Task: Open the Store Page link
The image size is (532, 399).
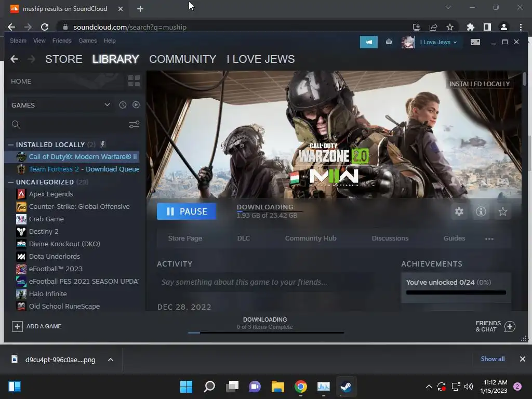Action: pyautogui.click(x=185, y=238)
